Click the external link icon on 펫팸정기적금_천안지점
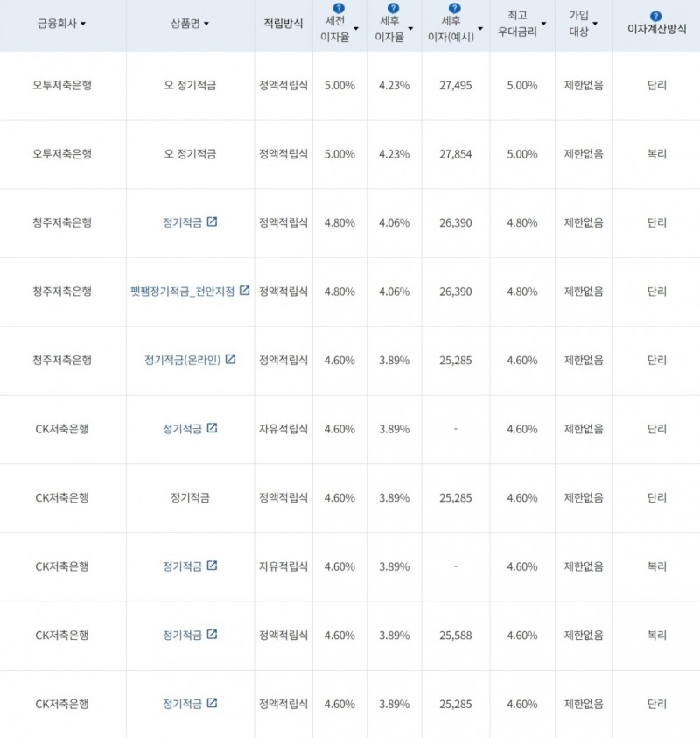Screen dimensions: 700x738 [x=244, y=291]
